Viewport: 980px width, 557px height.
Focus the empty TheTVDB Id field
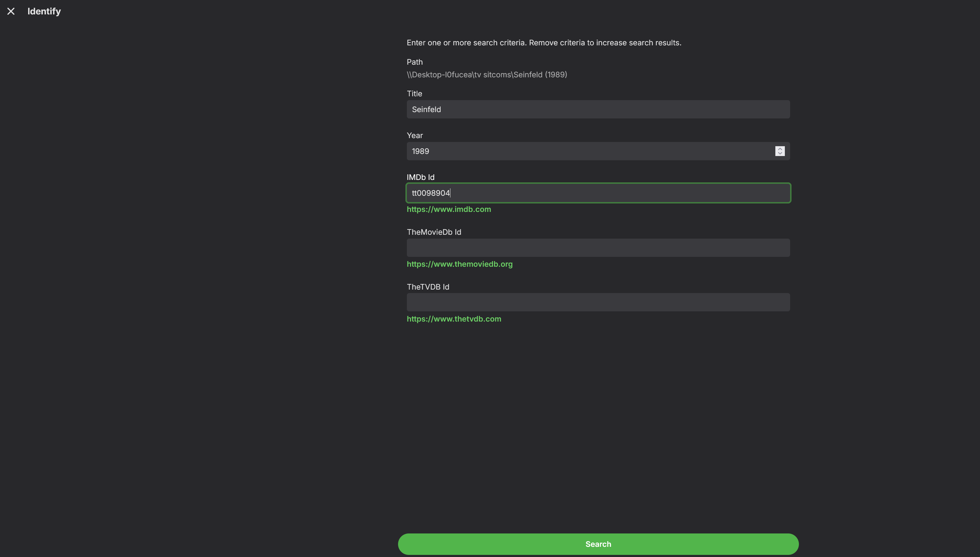coord(598,302)
